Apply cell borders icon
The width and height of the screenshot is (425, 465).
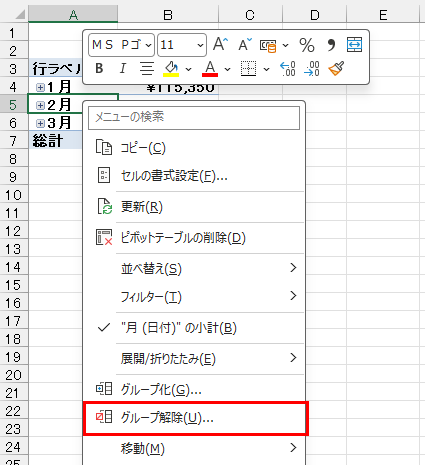pos(248,68)
